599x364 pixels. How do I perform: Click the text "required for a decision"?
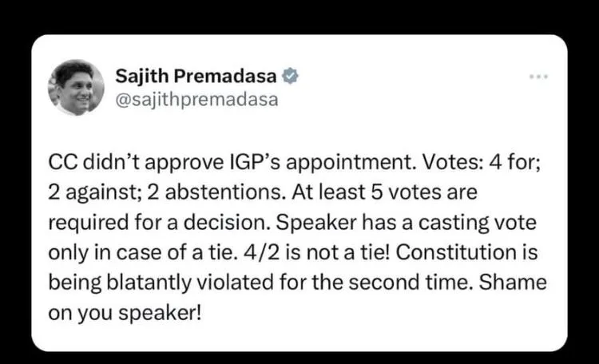click(158, 223)
